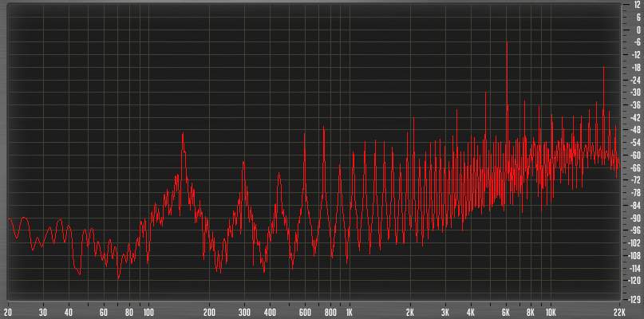Viewport: 644px width, 319px height.
Task: Click the -6 dB level scale label
Action: pyautogui.click(x=636, y=42)
